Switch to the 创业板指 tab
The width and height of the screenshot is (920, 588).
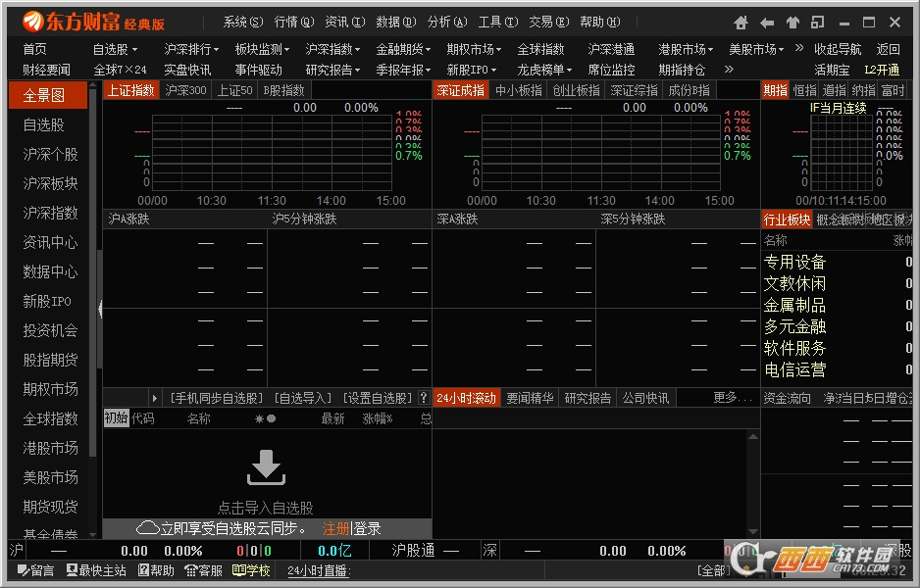click(576, 90)
